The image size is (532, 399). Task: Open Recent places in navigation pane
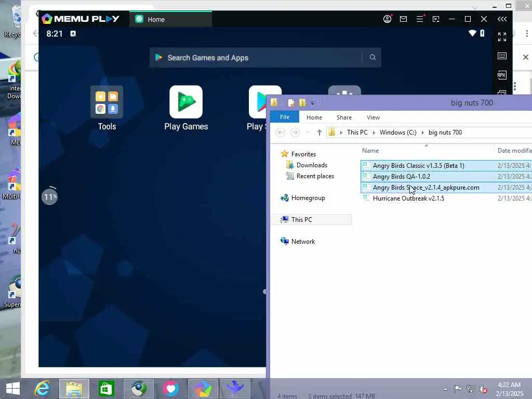point(315,176)
